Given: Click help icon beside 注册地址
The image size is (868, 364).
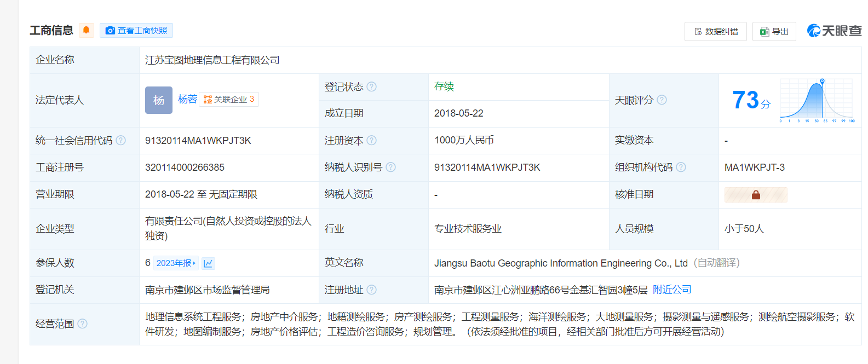Looking at the screenshot, I should (x=371, y=290).
